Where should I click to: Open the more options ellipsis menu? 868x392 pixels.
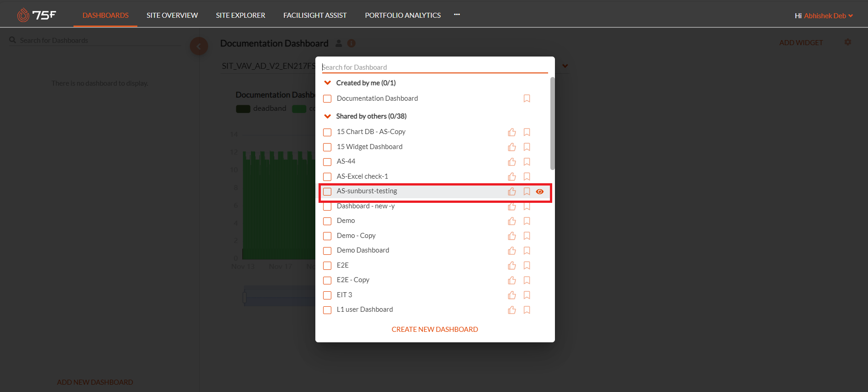click(x=457, y=15)
